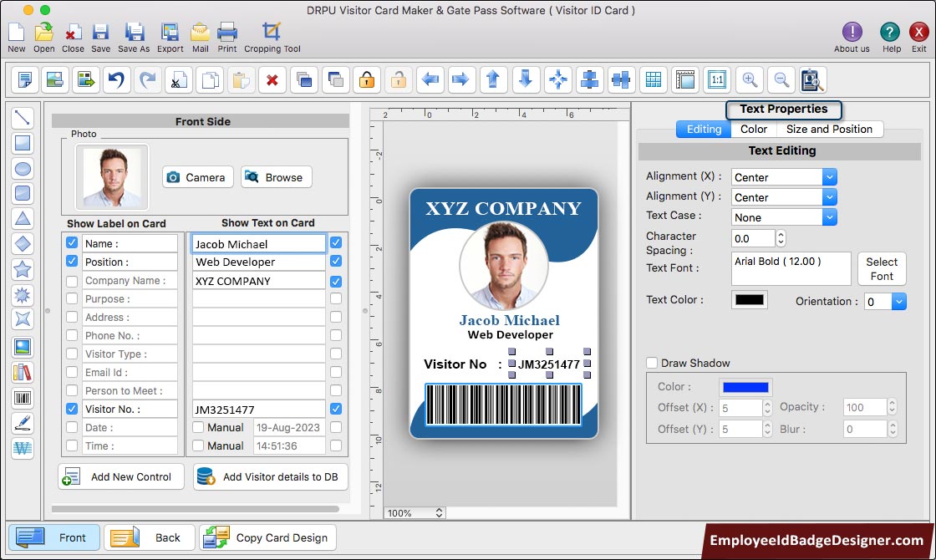Select the Star shape tool

click(x=23, y=269)
